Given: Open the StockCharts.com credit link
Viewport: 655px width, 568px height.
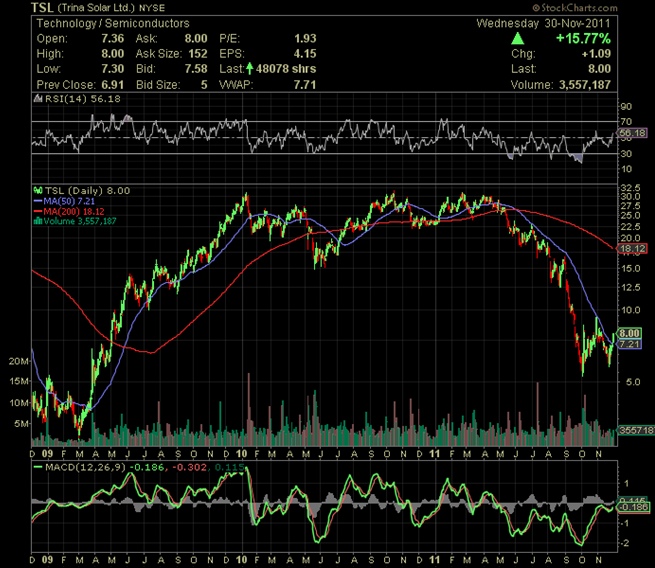Looking at the screenshot, I should pos(575,8).
